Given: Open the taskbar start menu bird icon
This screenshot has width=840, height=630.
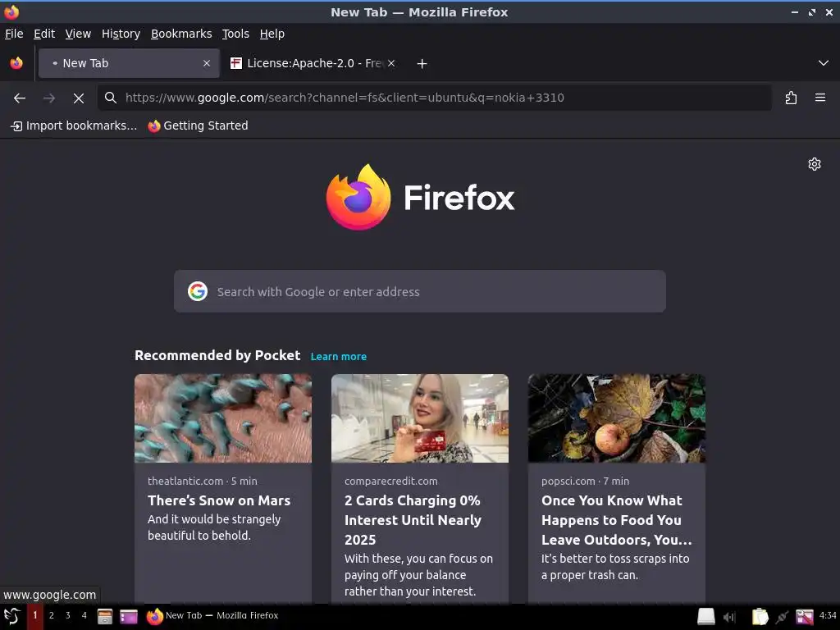Looking at the screenshot, I should click(11, 616).
